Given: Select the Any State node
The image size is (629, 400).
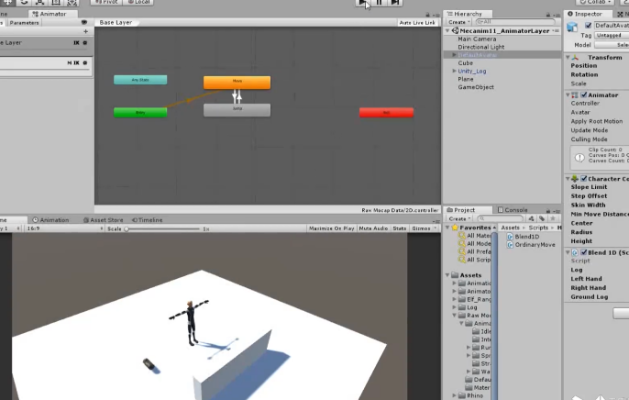Looking at the screenshot, I should [140, 80].
